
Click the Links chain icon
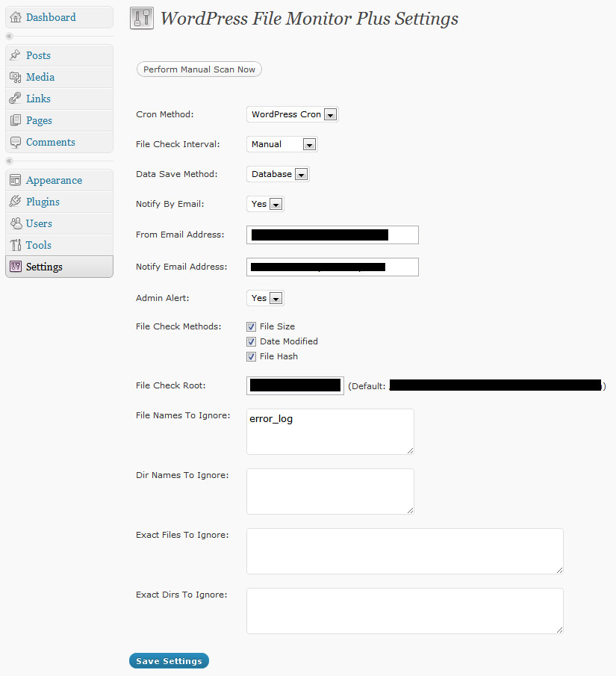(16, 99)
